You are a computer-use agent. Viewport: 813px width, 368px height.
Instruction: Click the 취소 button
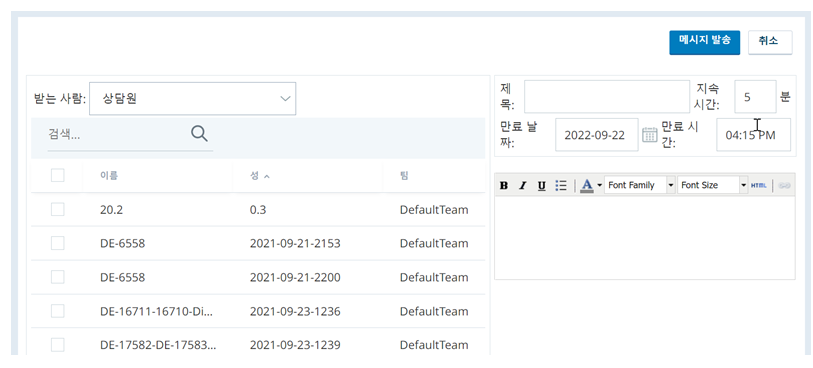click(x=770, y=42)
